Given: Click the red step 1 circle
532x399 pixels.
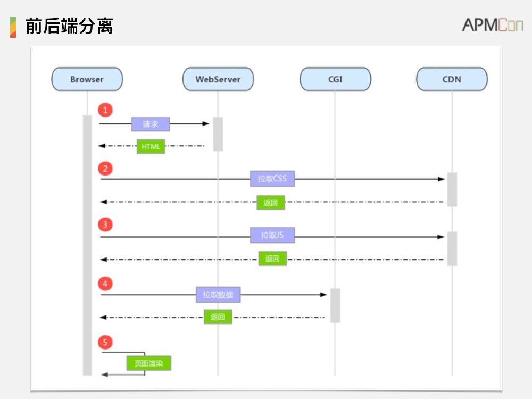Looking at the screenshot, I should [x=105, y=110].
